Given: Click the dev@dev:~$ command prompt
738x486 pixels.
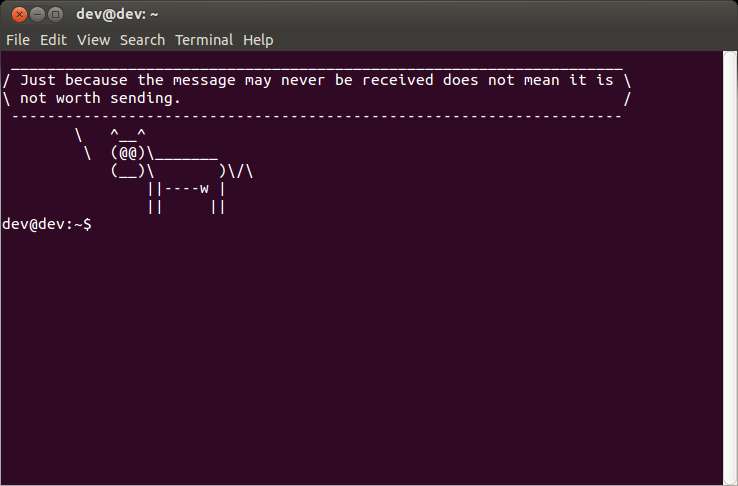Looking at the screenshot, I should 47,224.
